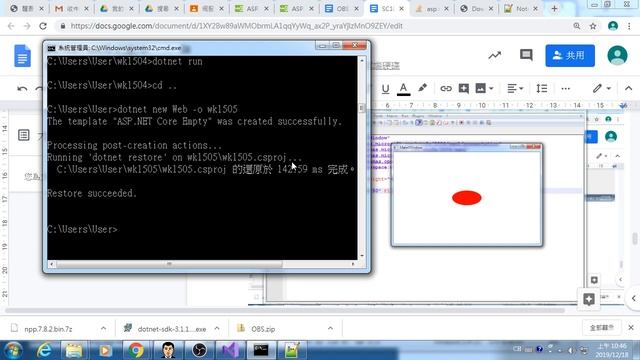This screenshot has width=640, height=360.
Task: Open the Google account avatar in Docs
Action: point(617,56)
